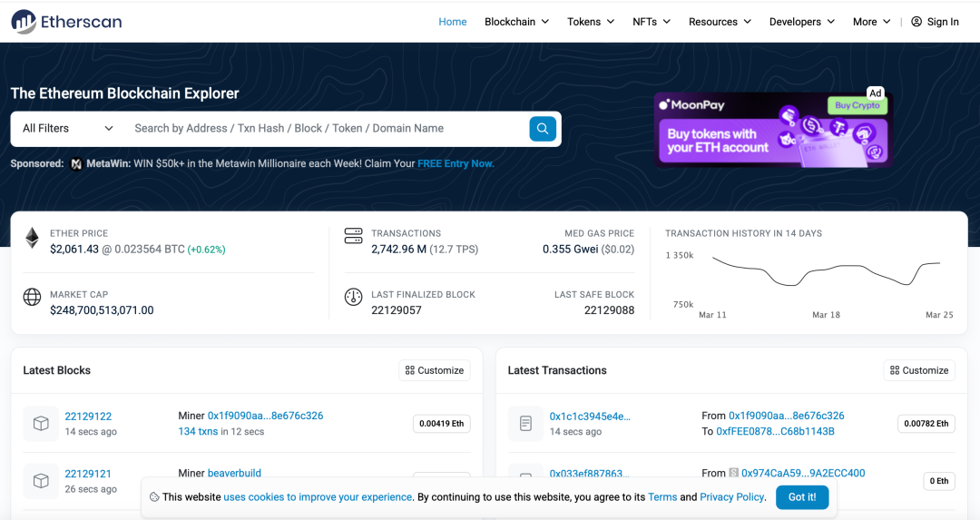The width and height of the screenshot is (980, 520).
Task: Expand the Blockchain menu
Action: point(516,22)
